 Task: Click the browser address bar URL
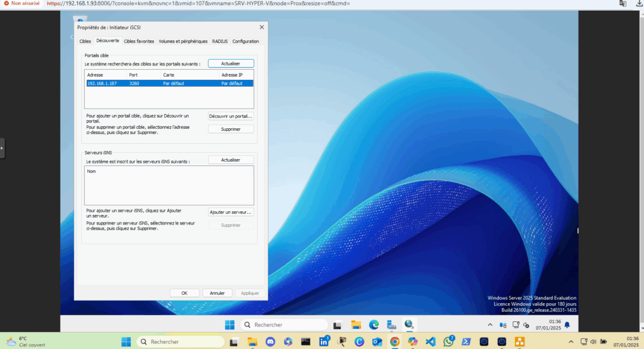click(x=198, y=3)
